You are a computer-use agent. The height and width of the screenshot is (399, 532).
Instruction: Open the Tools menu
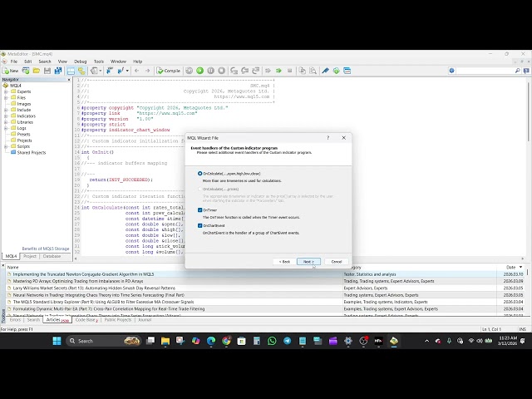coord(99,62)
